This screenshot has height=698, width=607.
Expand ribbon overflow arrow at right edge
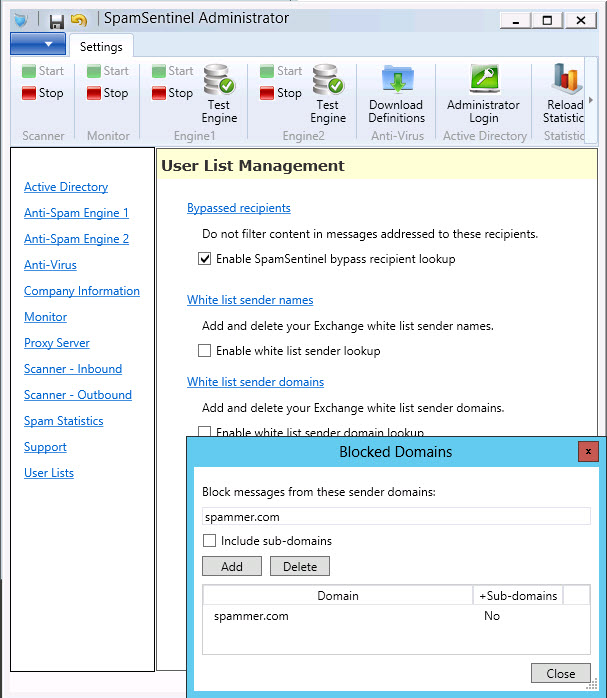[591, 100]
